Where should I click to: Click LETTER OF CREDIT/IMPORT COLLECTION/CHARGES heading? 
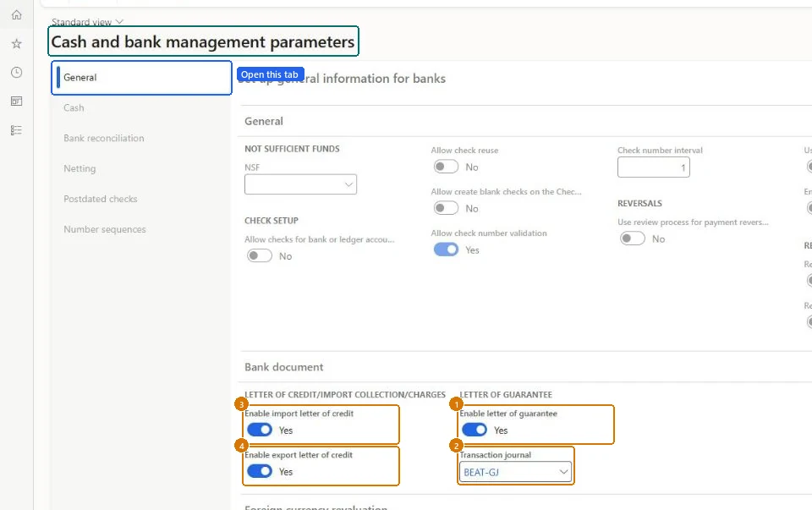click(345, 394)
